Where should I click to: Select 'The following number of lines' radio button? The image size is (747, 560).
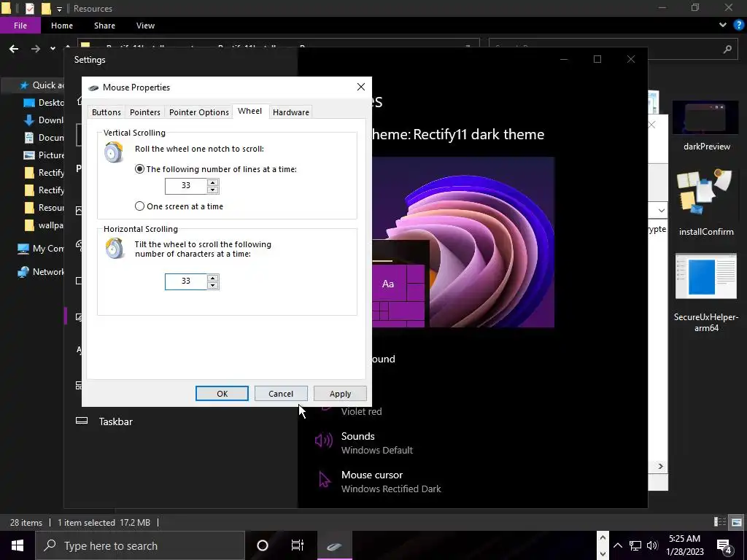click(139, 169)
